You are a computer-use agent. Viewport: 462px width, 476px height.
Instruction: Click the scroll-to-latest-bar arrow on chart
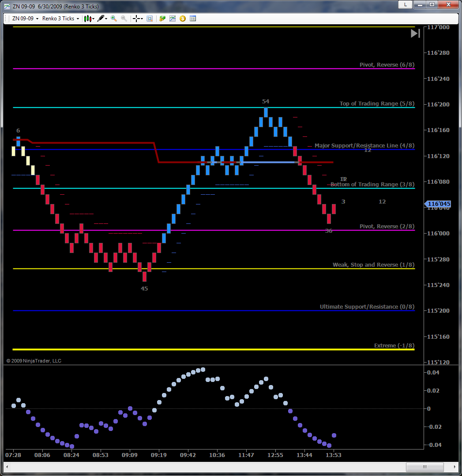coord(415,34)
